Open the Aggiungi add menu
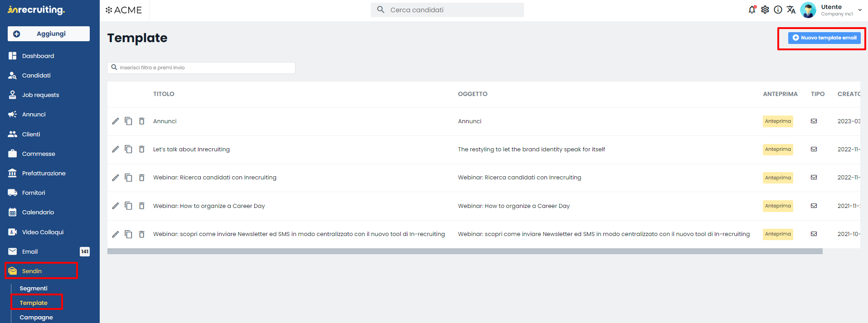Viewport: 868px width, 323px height. [48, 34]
